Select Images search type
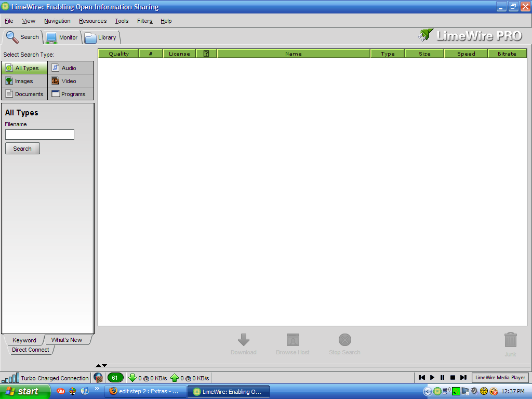The image size is (532, 399). (24, 81)
